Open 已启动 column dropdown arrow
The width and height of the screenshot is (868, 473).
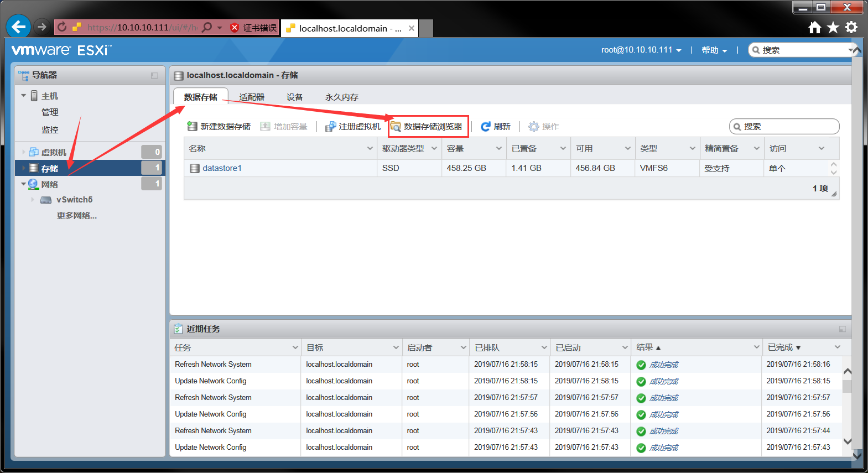[625, 347]
